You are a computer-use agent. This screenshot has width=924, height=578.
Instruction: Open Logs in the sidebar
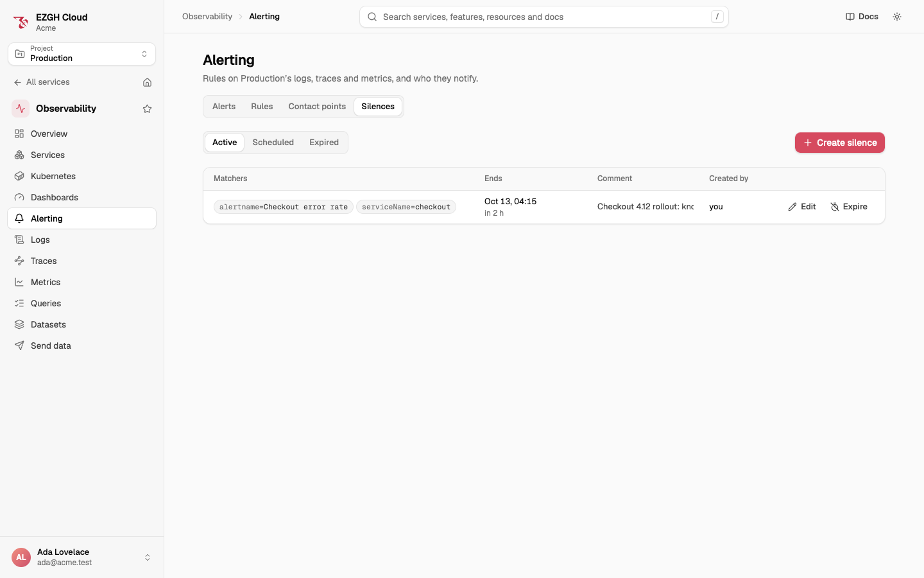[x=81, y=240]
